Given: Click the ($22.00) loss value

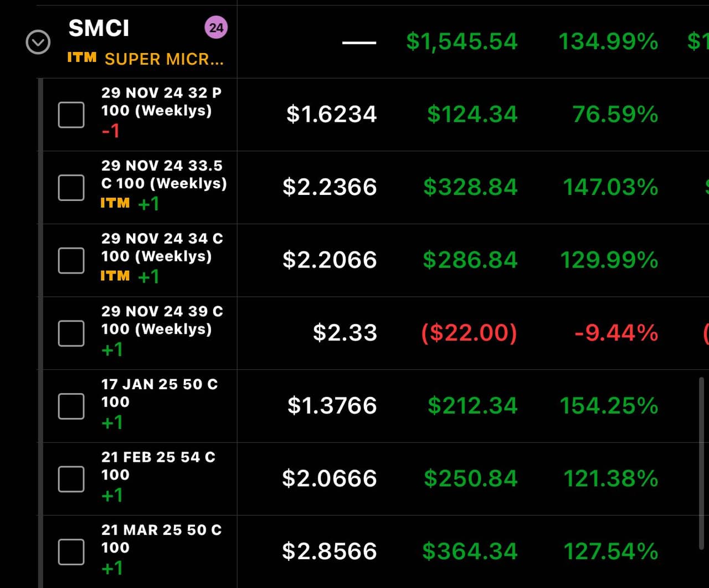Looking at the screenshot, I should tap(469, 333).
